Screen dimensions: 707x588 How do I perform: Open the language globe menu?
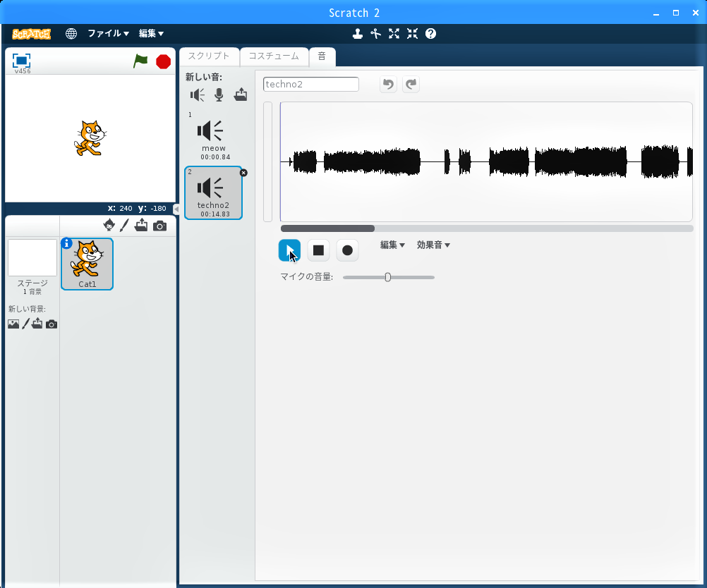(x=71, y=34)
